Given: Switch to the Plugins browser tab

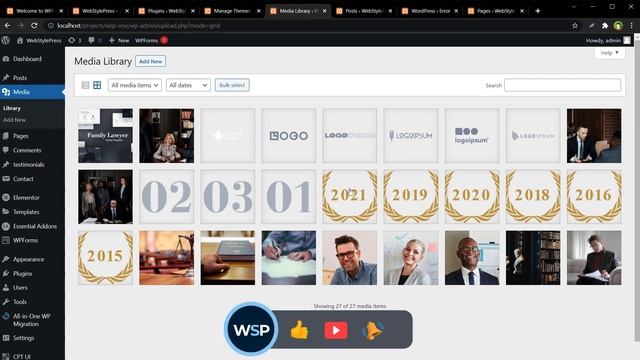Looking at the screenshot, I should pos(166,11).
